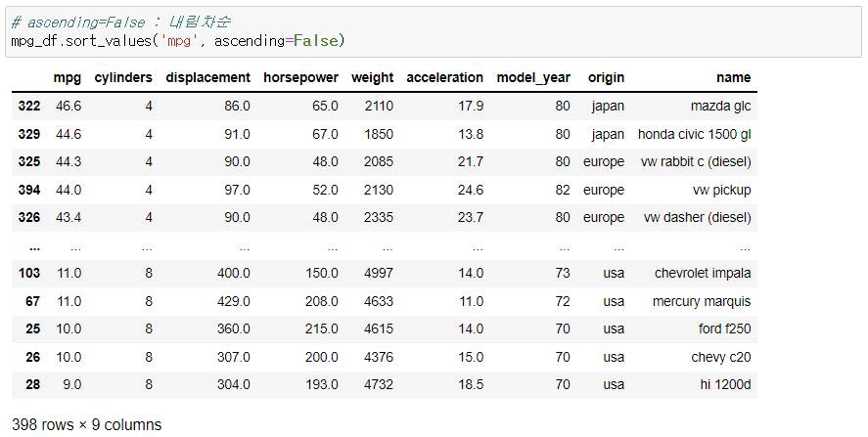The width and height of the screenshot is (868, 437).
Task: Click the 'cylinders' column header
Action: click(123, 78)
